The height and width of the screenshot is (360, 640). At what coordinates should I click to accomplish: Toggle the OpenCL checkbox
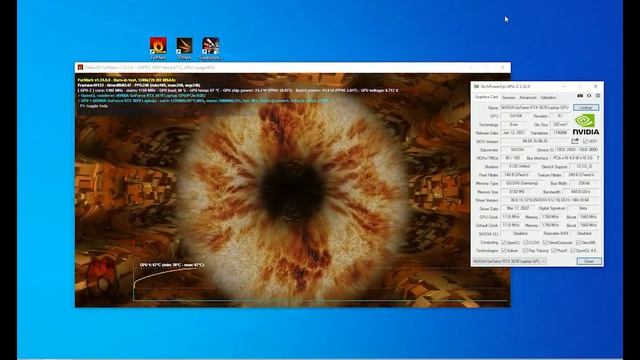[x=503, y=242]
